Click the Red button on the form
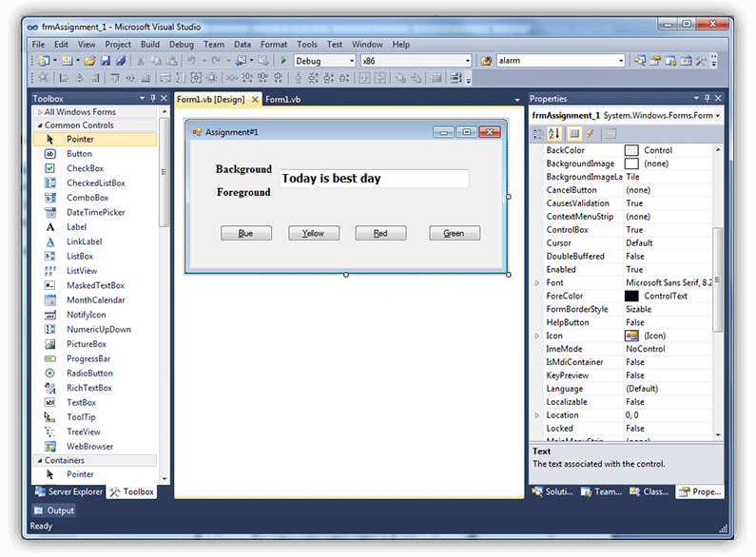Viewport: 756px width, 557px height. [380, 233]
